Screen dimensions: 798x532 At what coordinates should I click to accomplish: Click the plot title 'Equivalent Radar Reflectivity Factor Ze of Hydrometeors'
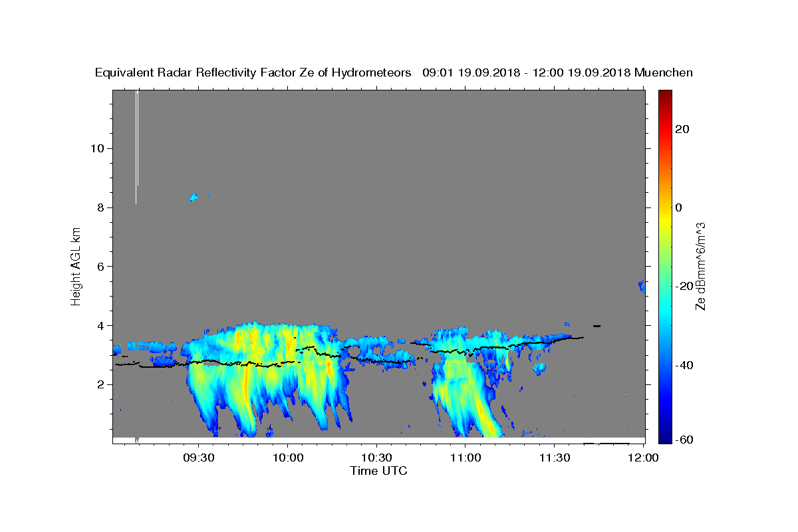click(253, 72)
